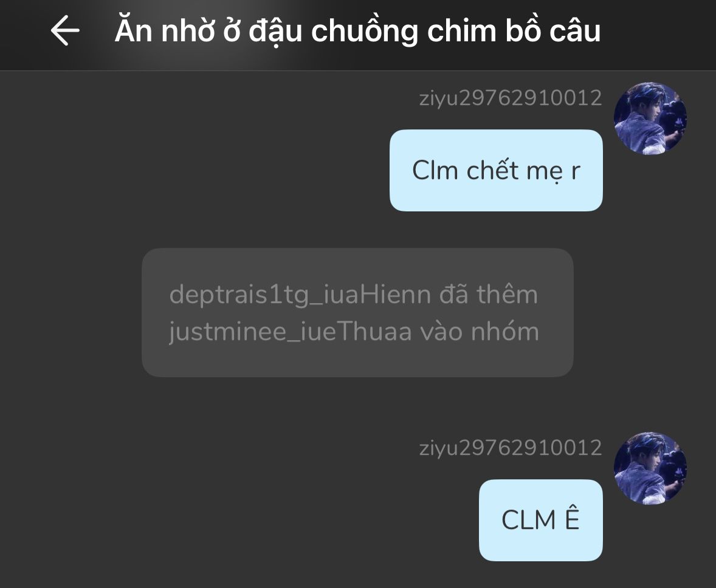The height and width of the screenshot is (588, 716).
Task: Select the "Clm chết mẹ r" message bubble
Action: tap(496, 170)
